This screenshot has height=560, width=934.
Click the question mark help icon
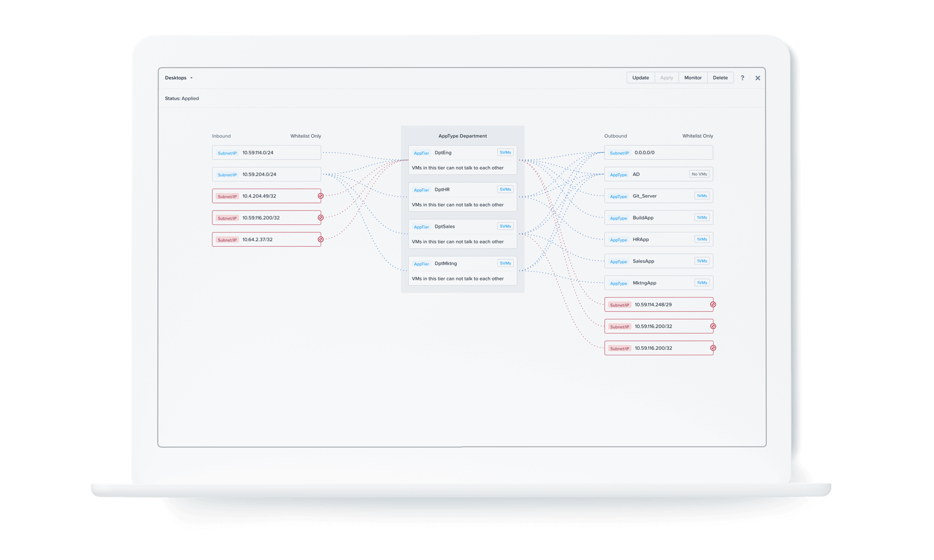(743, 77)
